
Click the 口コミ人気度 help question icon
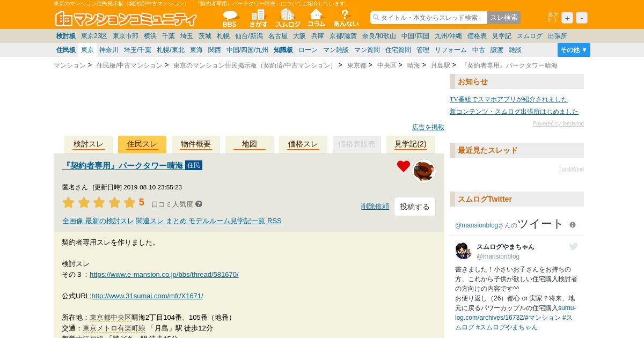coord(199,204)
